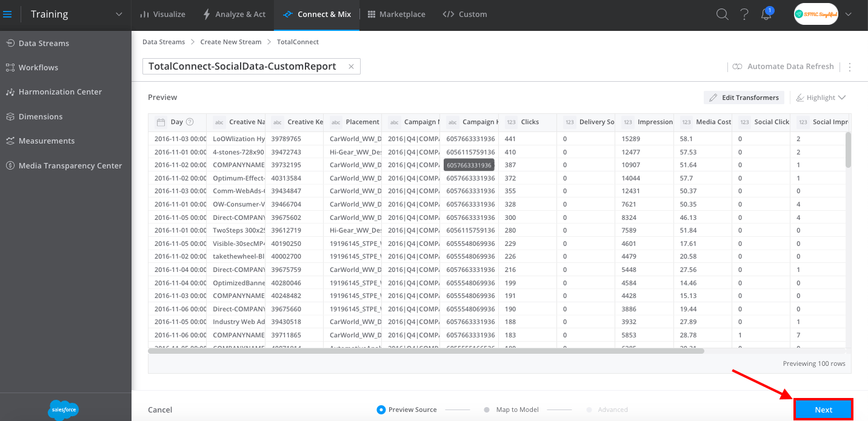Click the Data Streams breadcrumb link
868x421 pixels.
click(x=164, y=42)
